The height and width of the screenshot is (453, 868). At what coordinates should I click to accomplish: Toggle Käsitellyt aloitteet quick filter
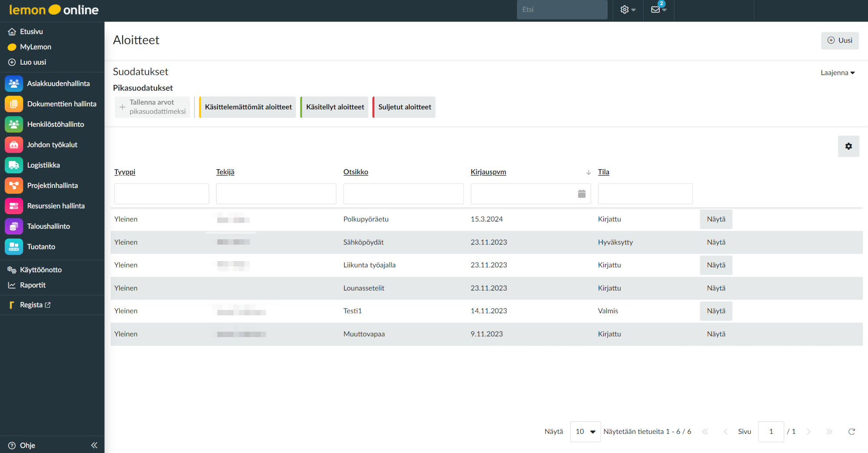(x=335, y=107)
